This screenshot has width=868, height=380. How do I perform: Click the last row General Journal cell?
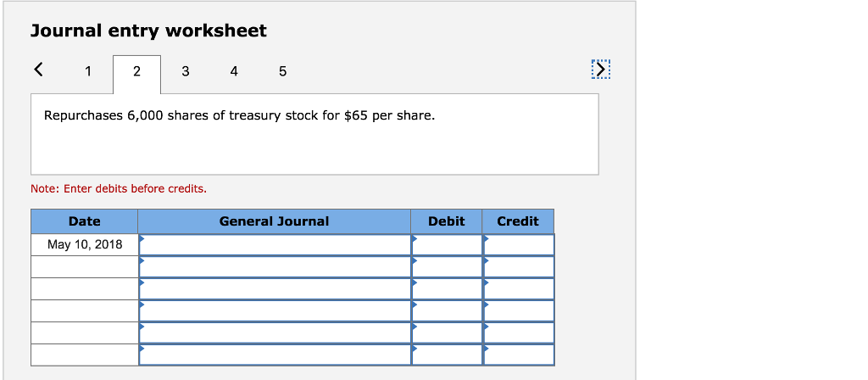click(x=275, y=355)
